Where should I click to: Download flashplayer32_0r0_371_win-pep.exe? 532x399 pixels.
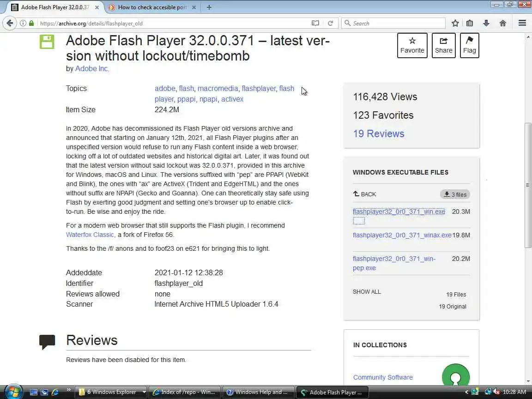point(394,263)
